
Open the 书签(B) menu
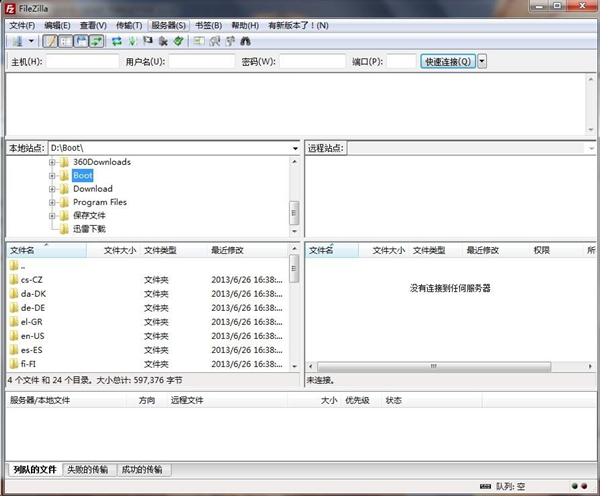pyautogui.click(x=209, y=26)
